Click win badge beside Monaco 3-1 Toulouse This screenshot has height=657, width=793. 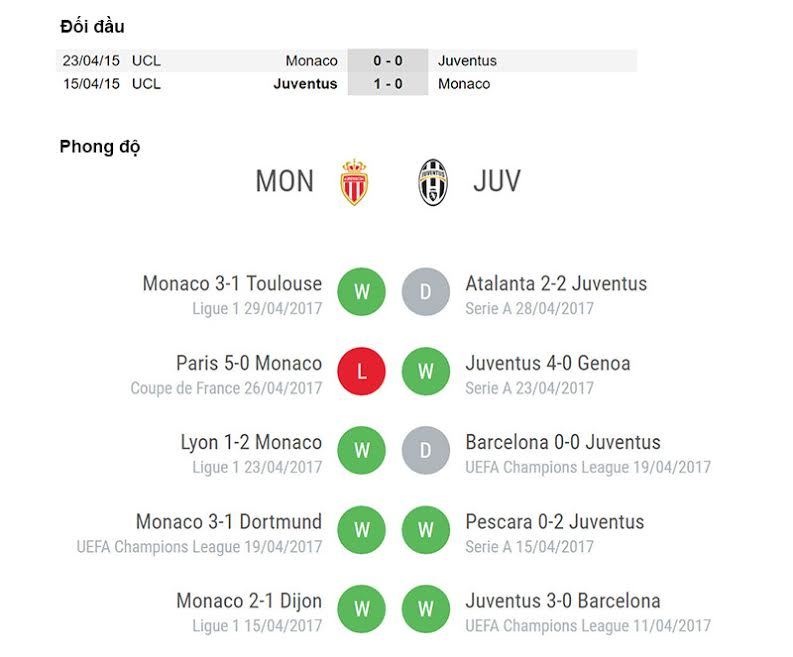362,292
